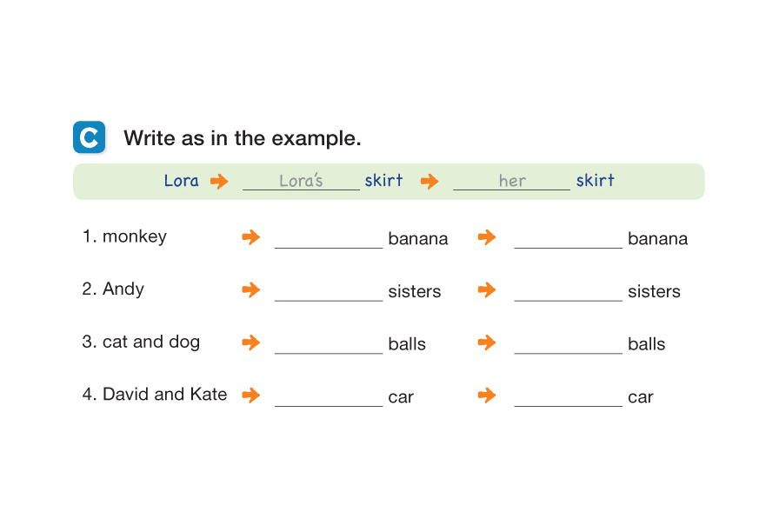The width and height of the screenshot is (759, 532).
Task: Click the orange arrow after Lora
Action: point(219,181)
